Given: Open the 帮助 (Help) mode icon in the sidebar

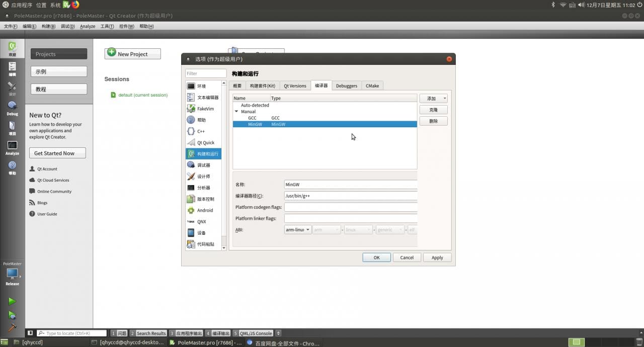Looking at the screenshot, I should pyautogui.click(x=12, y=168).
